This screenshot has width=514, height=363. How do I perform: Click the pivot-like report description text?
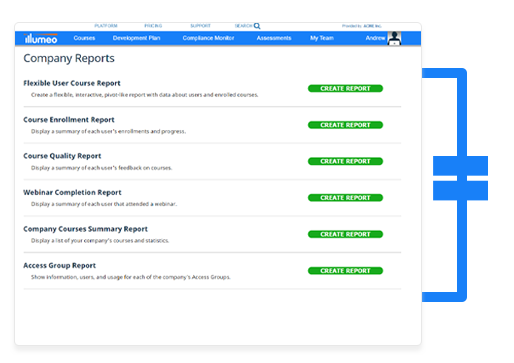pyautogui.click(x=145, y=95)
